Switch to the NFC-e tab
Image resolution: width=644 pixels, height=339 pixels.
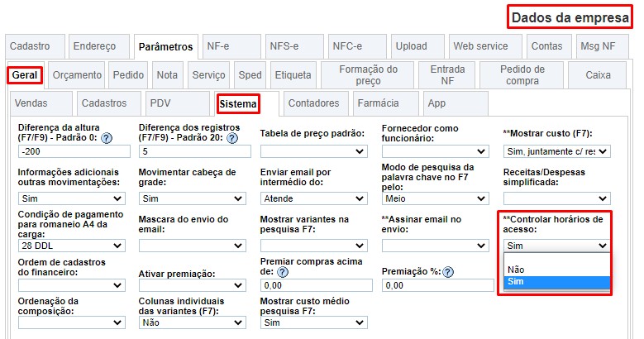(x=357, y=46)
